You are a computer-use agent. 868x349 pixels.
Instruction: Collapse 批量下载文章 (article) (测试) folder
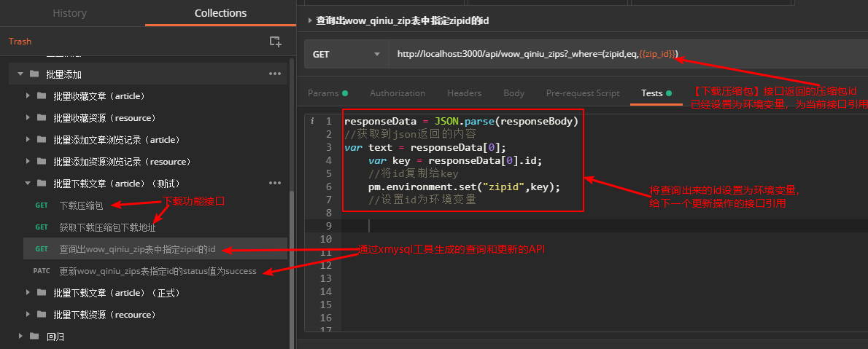[x=28, y=183]
